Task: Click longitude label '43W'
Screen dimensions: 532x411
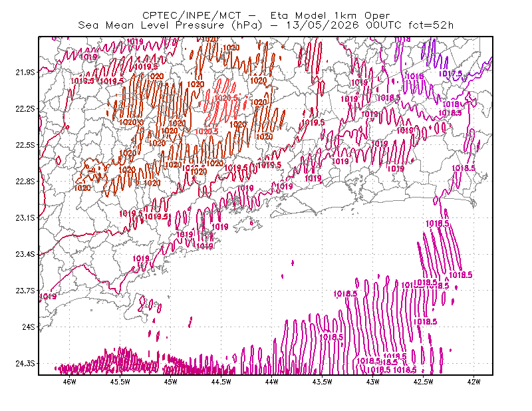Action: [x=373, y=382]
